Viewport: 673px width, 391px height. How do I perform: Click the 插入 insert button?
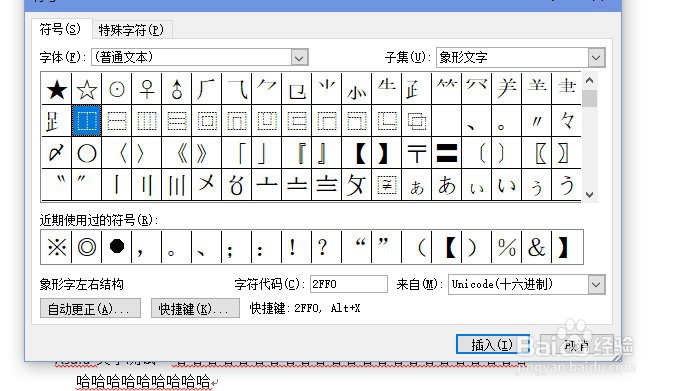pyautogui.click(x=492, y=344)
